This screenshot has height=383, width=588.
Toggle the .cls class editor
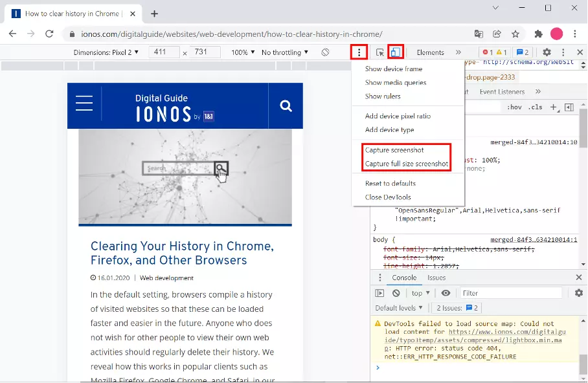535,107
